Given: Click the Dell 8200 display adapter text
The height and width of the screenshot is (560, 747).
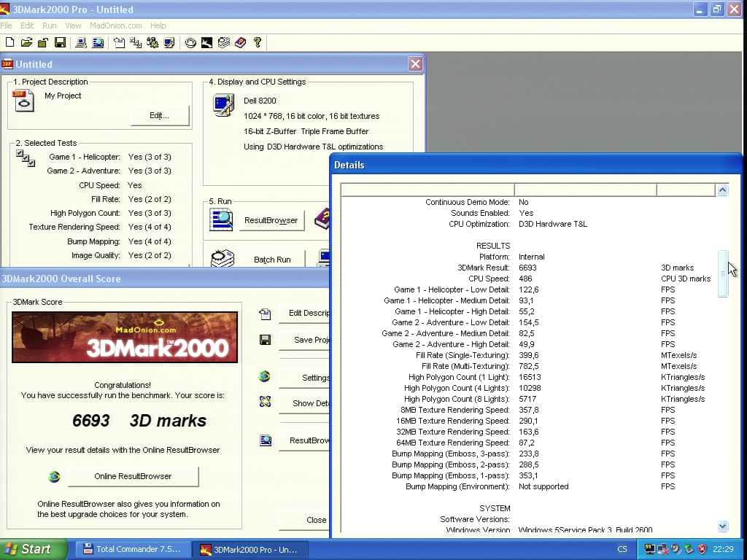Looking at the screenshot, I should [x=260, y=101].
